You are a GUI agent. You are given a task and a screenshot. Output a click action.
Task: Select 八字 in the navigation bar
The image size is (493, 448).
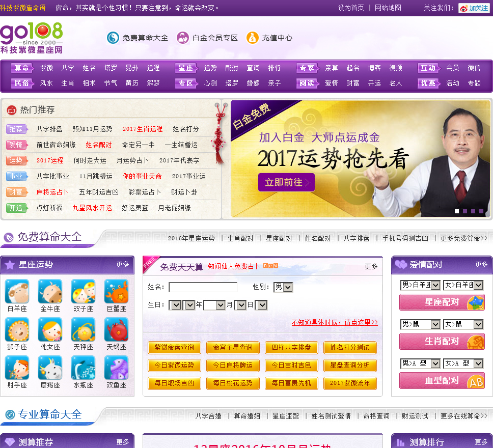click(68, 68)
